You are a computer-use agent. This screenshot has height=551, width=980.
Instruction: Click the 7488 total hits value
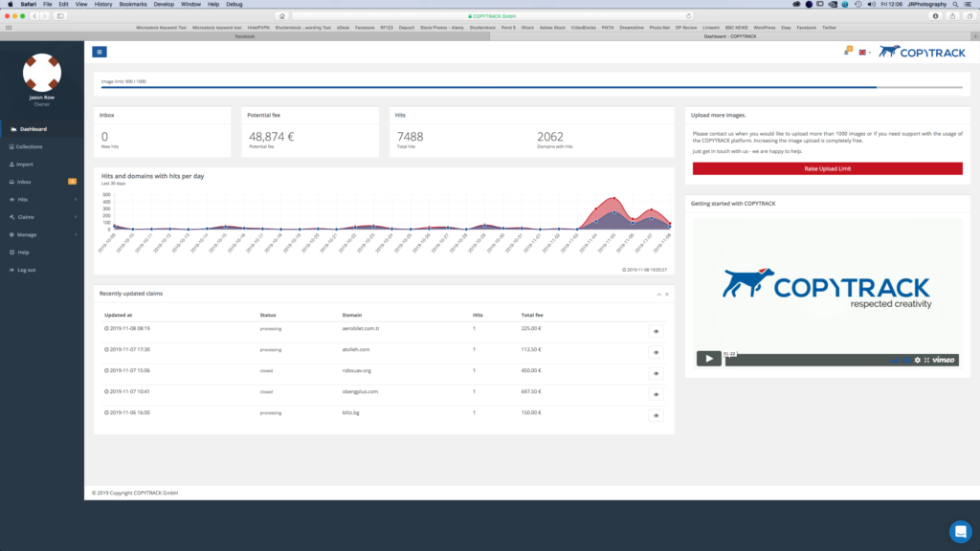pos(410,136)
